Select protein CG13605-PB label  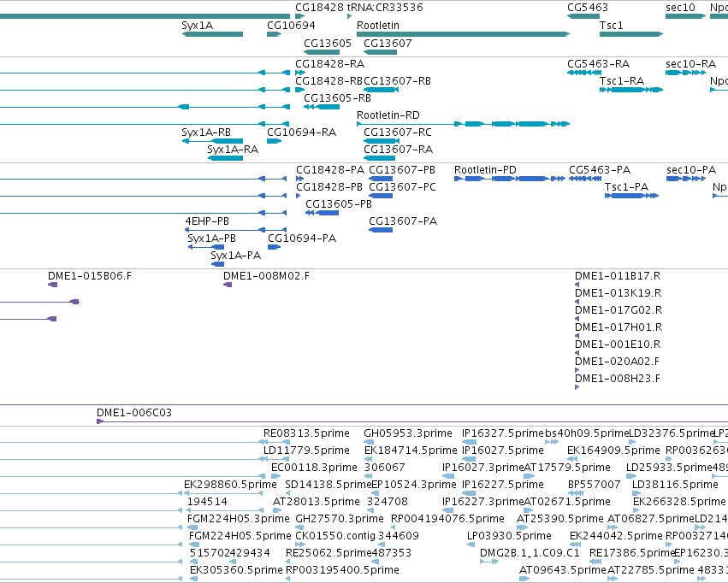pyautogui.click(x=339, y=204)
